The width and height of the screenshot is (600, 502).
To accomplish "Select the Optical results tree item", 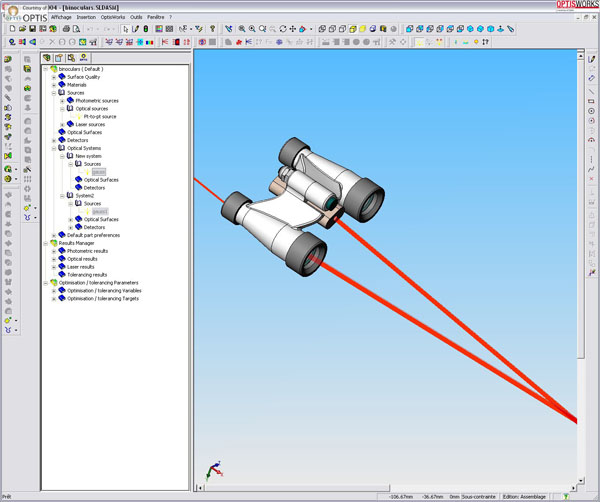I will (82, 259).
